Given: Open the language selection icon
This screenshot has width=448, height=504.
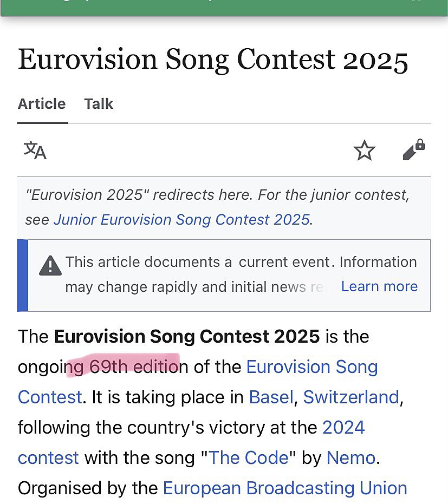Looking at the screenshot, I should tap(35, 150).
